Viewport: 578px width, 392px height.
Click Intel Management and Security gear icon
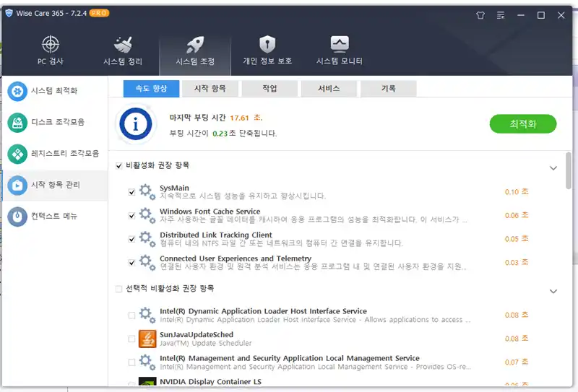pyautogui.click(x=147, y=362)
